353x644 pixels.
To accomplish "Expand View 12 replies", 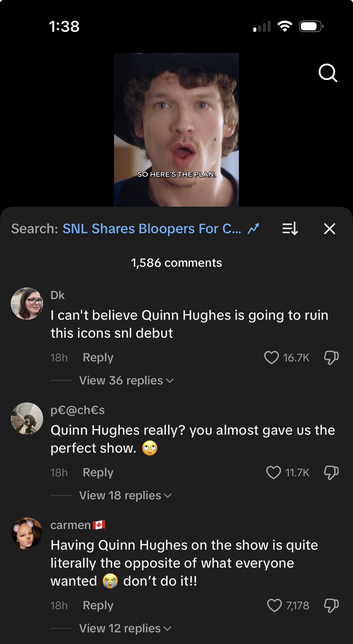I will [x=125, y=629].
